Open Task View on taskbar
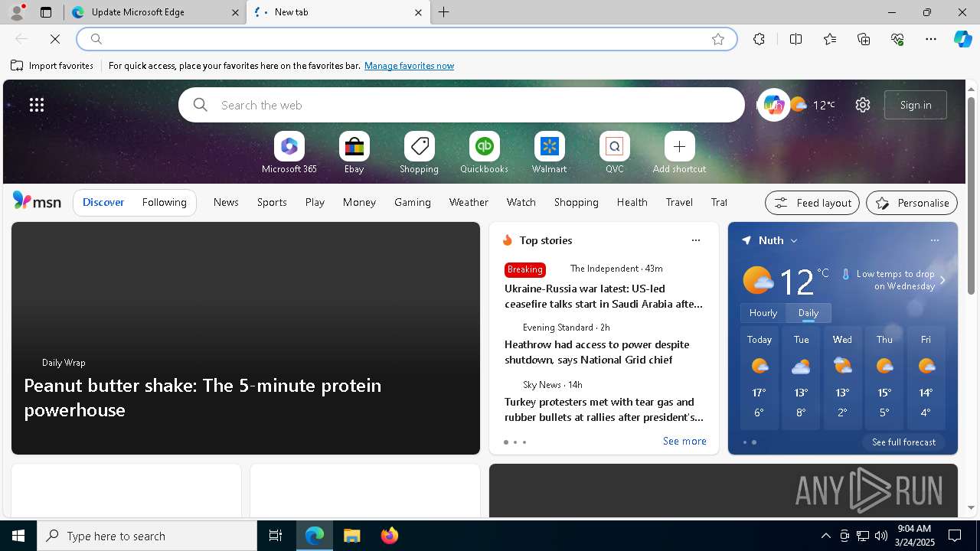This screenshot has height=551, width=980. pos(276,536)
